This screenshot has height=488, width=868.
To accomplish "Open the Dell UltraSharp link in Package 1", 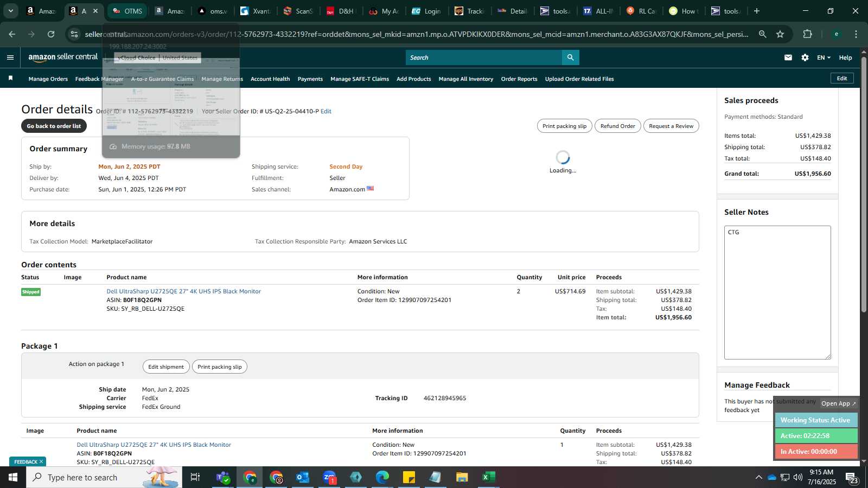I will coord(154,445).
